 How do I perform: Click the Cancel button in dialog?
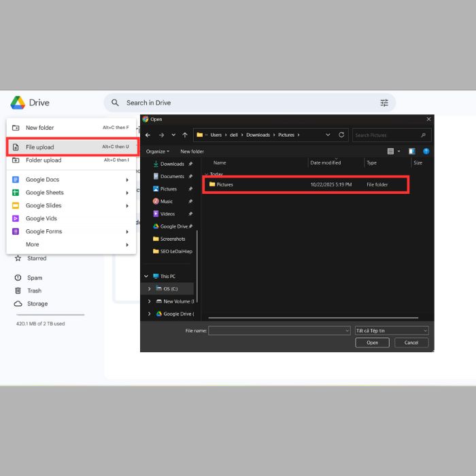coord(411,343)
